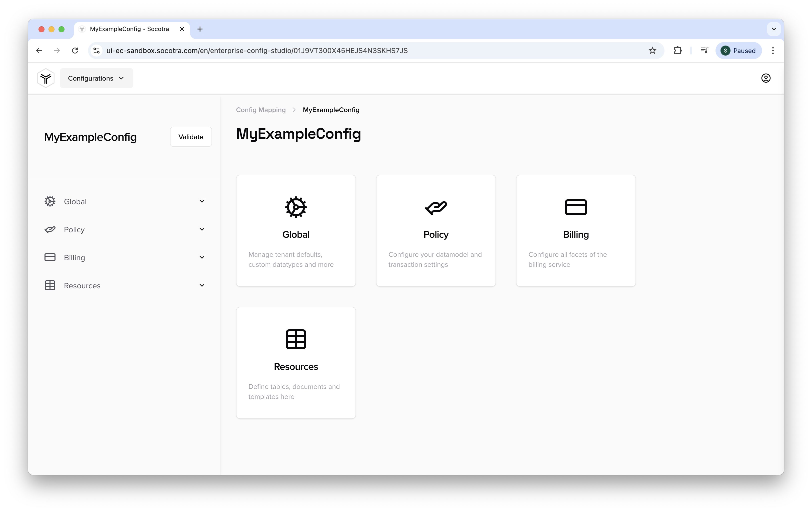Click 'Configure all facets' description text
This screenshot has height=512, width=812.
[567, 260]
